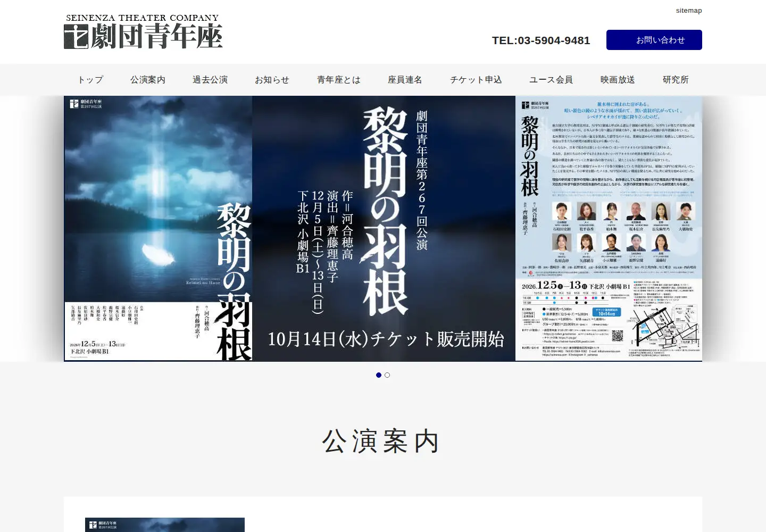Click the flyer with cast photos on the right of the banner
Screen dimensions: 766x532
point(609,229)
